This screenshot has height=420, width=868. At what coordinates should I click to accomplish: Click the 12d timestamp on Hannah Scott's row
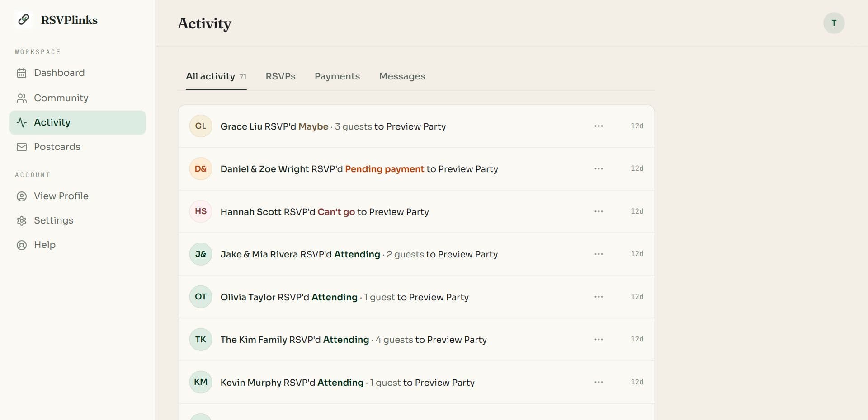[637, 211]
